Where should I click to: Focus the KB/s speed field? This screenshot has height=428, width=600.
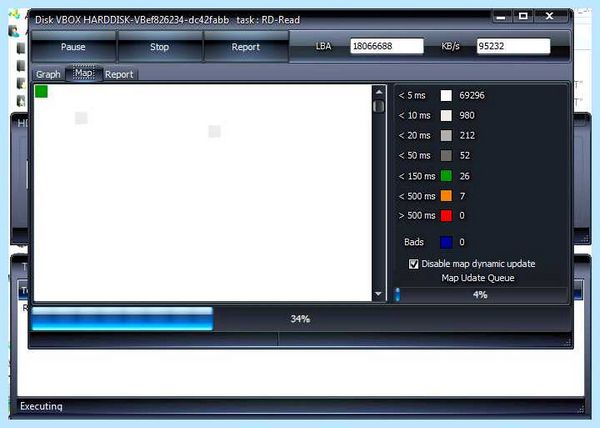tap(513, 46)
